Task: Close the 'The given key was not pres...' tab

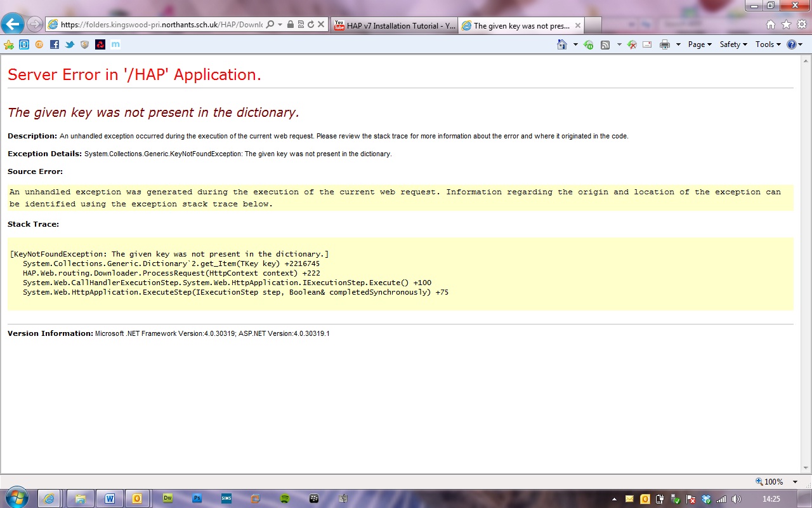Action: 577,25
